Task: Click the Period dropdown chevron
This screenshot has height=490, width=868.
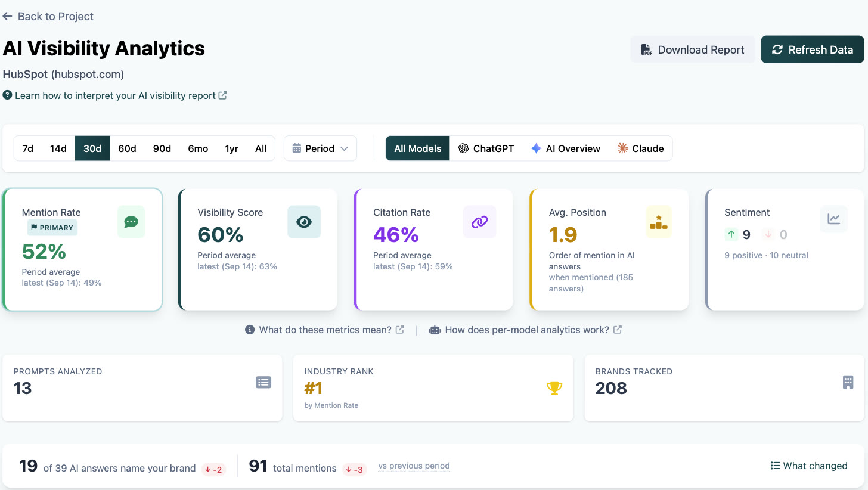Action: click(x=344, y=149)
